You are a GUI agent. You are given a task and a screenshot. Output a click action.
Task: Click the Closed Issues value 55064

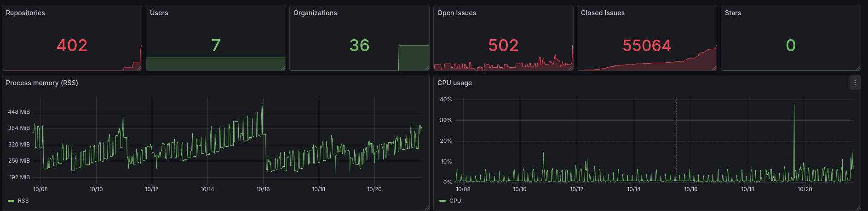pos(647,45)
